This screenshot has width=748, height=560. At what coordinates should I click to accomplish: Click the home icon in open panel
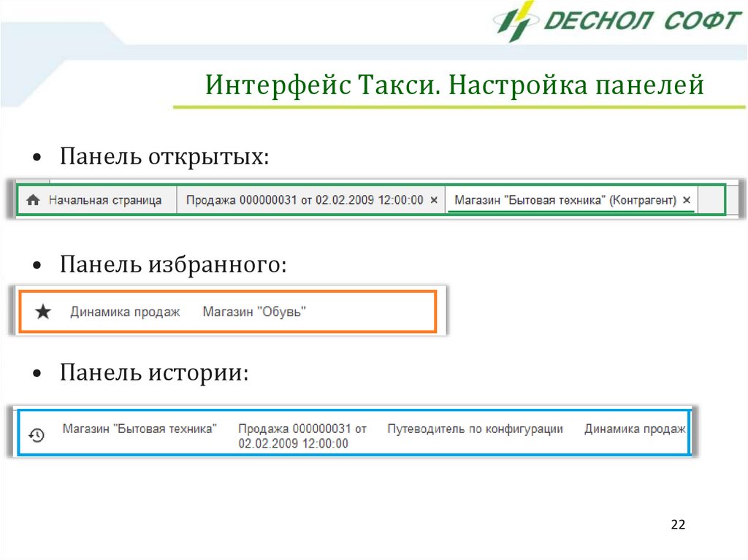click(x=33, y=200)
